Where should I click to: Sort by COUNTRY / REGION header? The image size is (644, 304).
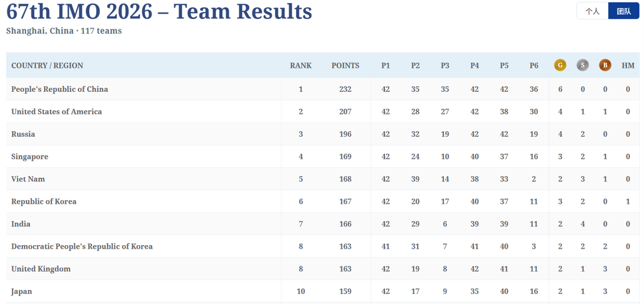(x=47, y=65)
